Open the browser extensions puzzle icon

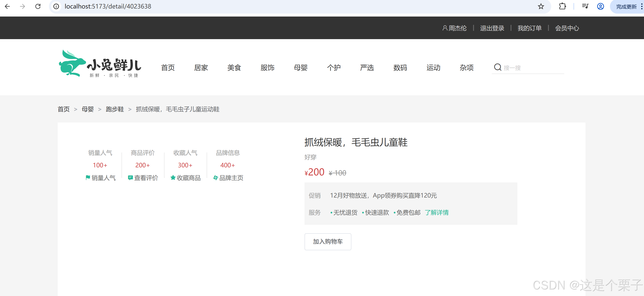click(562, 7)
